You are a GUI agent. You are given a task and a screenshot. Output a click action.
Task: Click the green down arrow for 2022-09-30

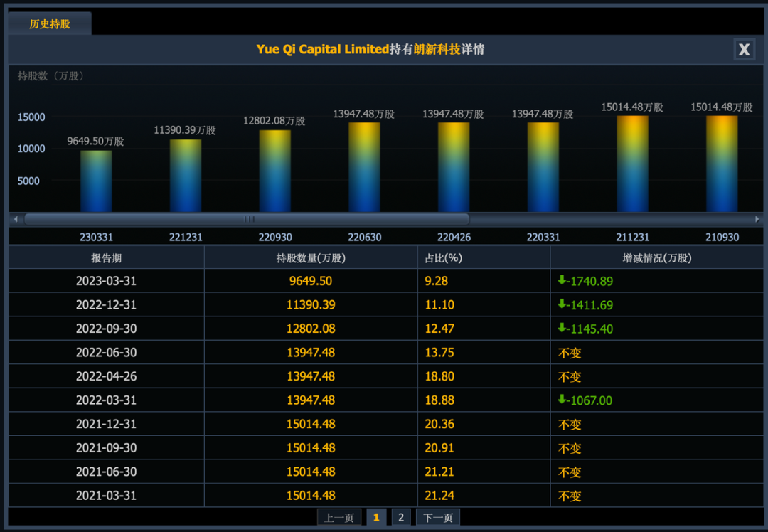(x=562, y=328)
